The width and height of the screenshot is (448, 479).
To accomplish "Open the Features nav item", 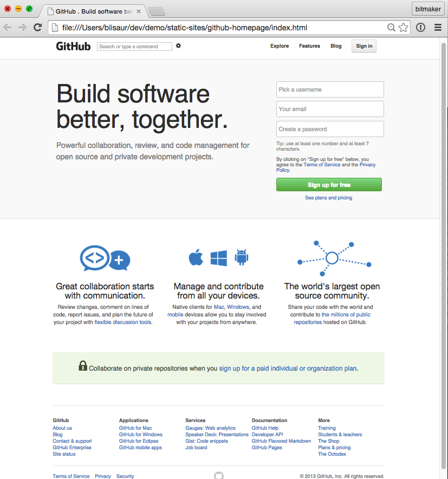I will pyautogui.click(x=309, y=46).
